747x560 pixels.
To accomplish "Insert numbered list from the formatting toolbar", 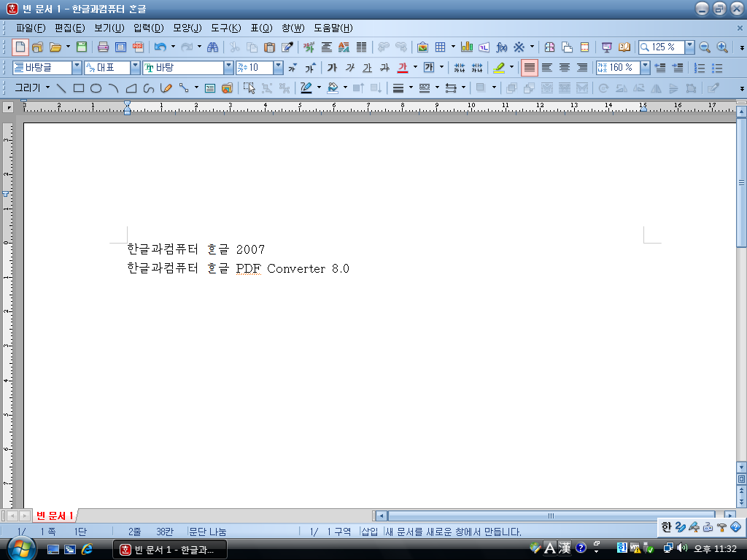I will coord(700,68).
